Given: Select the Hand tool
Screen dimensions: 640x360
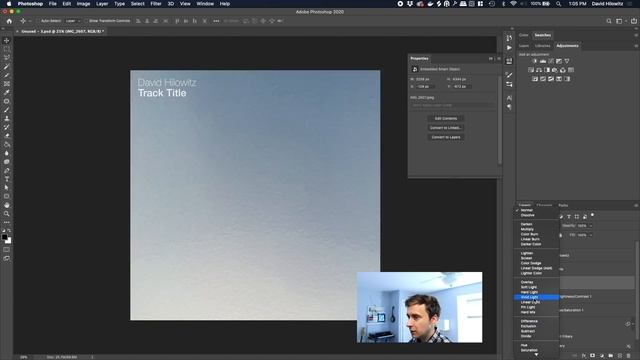Looking at the screenshot, I should pyautogui.click(x=7, y=205).
